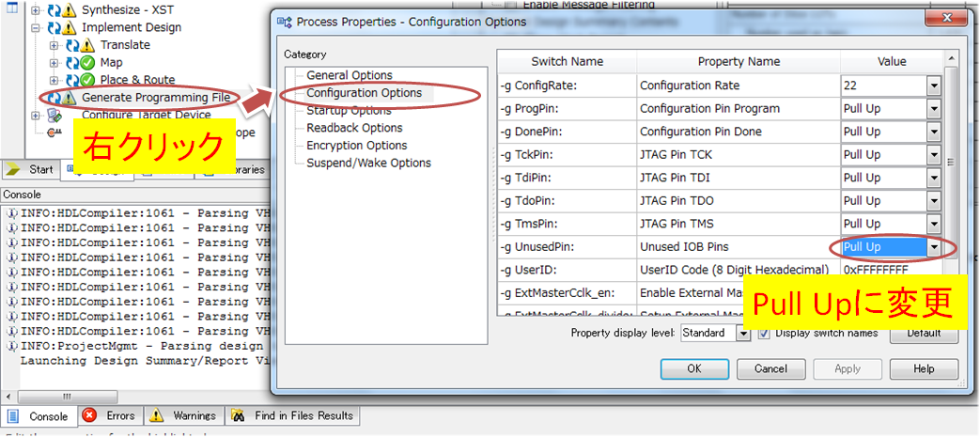Toggle the Display switch names checkbox
This screenshot has width=980, height=437.
coord(765,333)
